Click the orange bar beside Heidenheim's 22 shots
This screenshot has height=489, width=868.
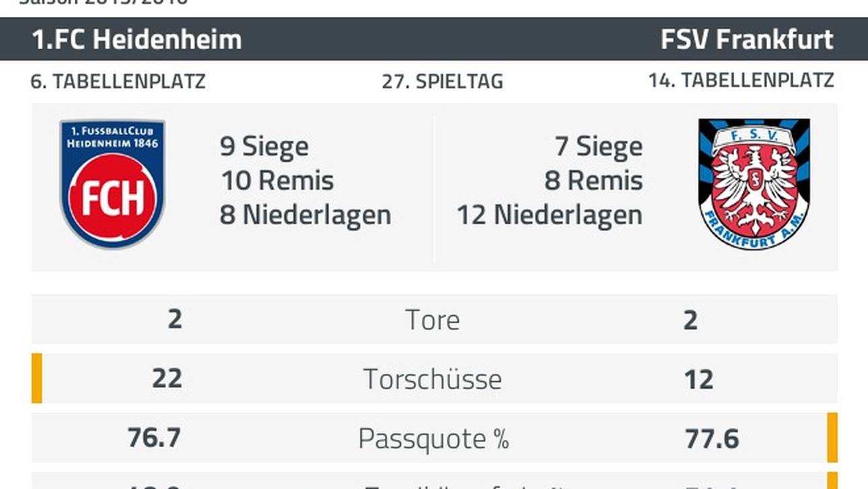click(37, 379)
